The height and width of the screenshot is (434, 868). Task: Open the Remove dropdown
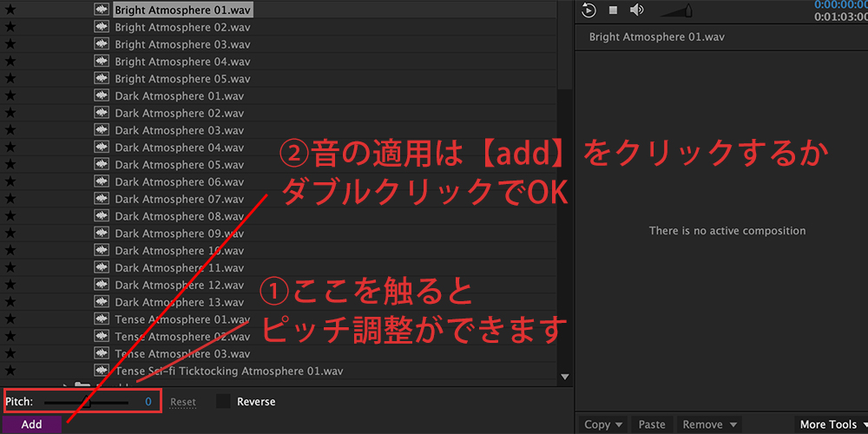pos(709,424)
